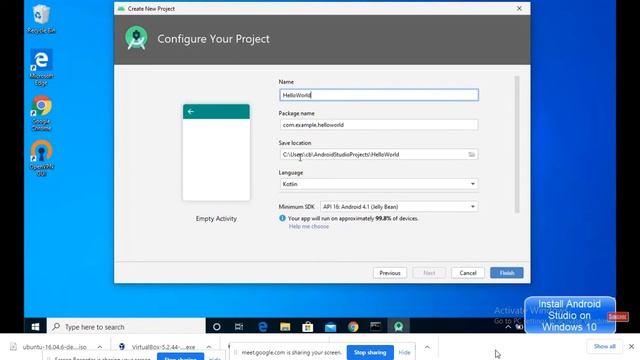The image size is (640, 360).
Task: Click the Command Prompt taskbar icon
Action: pos(376,327)
